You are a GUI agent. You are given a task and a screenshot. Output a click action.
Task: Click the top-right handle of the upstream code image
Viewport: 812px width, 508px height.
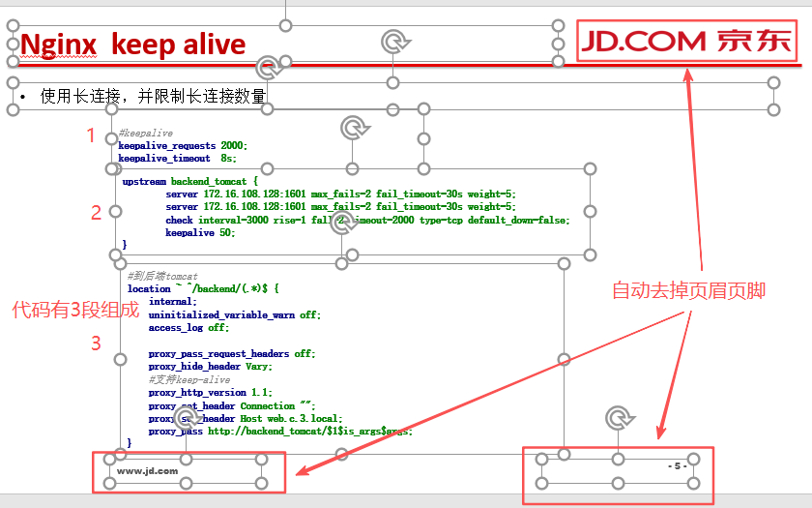click(590, 168)
